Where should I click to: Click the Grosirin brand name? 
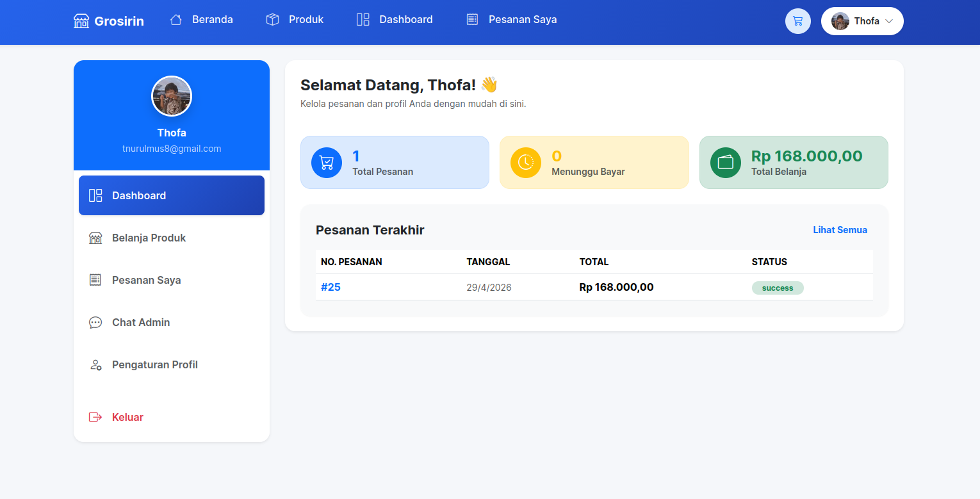(119, 21)
